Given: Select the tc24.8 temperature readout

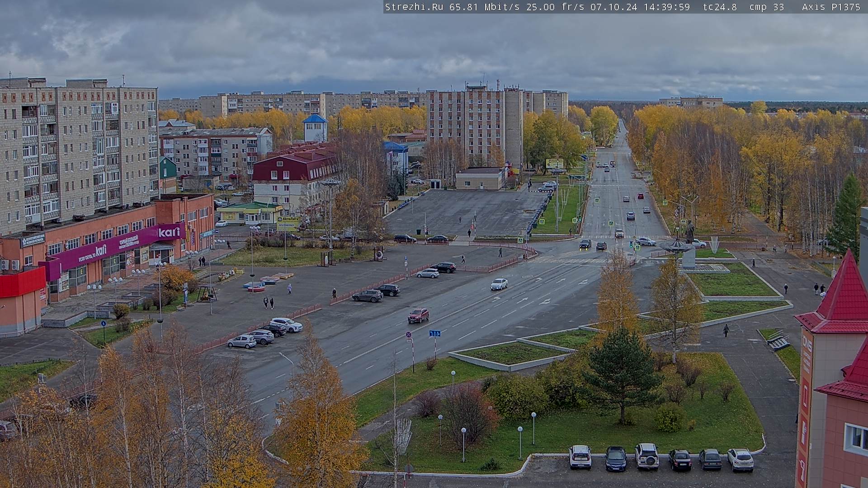Looking at the screenshot, I should click(720, 7).
